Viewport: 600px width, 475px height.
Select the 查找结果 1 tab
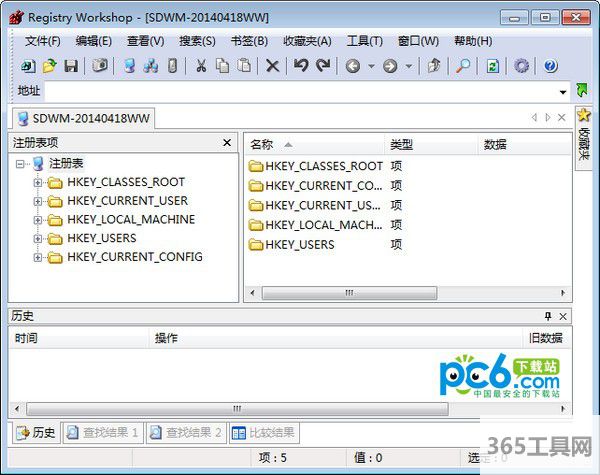102,433
